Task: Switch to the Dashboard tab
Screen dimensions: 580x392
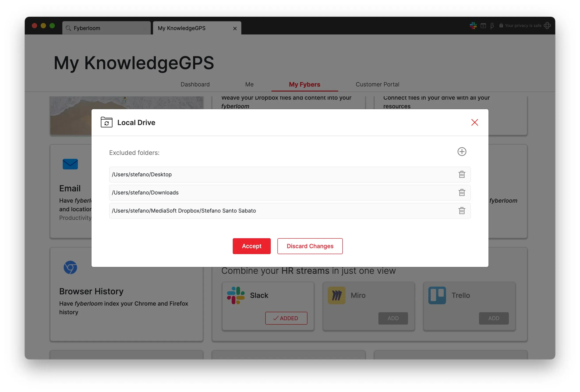Action: point(195,84)
